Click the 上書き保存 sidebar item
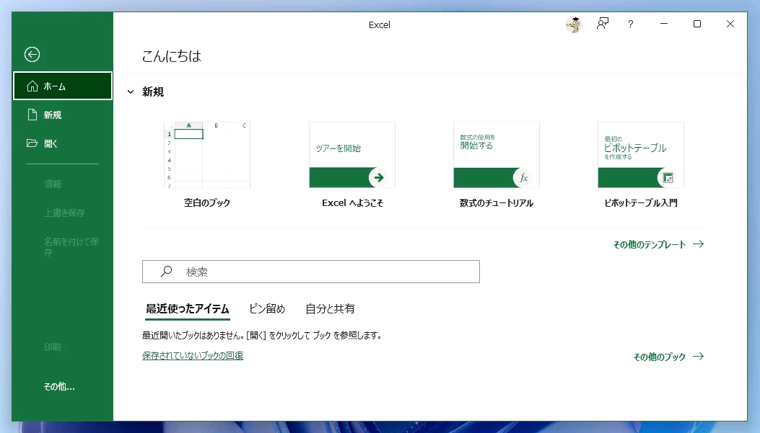760x433 pixels. 64,212
